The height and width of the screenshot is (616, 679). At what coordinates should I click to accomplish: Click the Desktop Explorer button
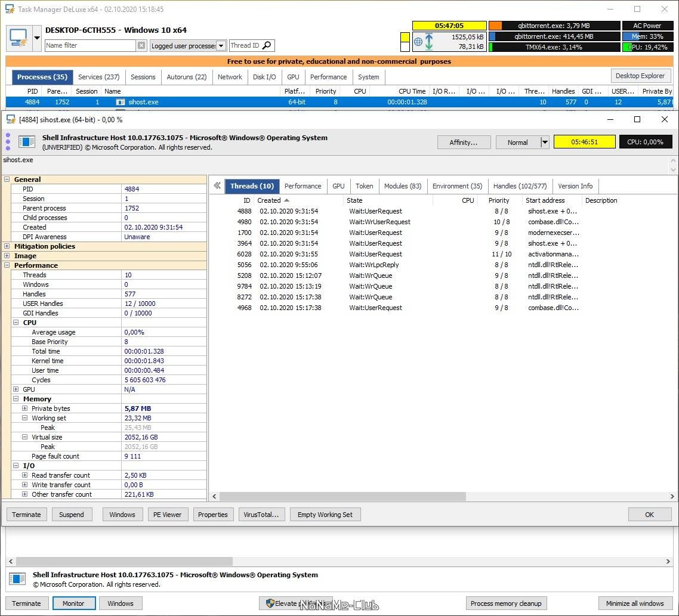pyautogui.click(x=640, y=76)
